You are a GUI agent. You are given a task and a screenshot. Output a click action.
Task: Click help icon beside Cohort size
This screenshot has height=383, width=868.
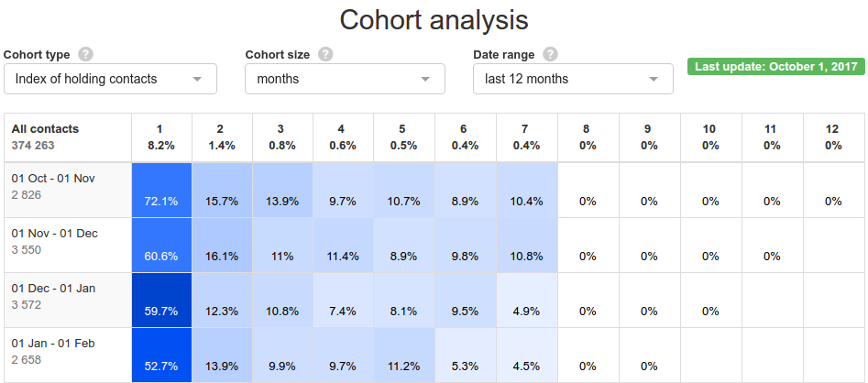325,54
